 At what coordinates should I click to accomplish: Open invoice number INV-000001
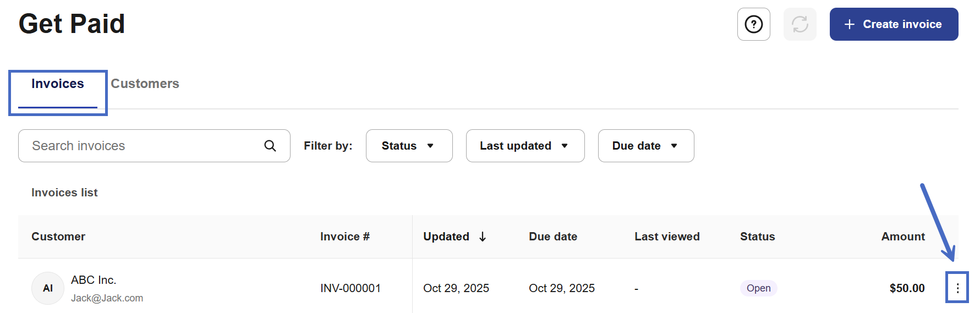pos(351,288)
